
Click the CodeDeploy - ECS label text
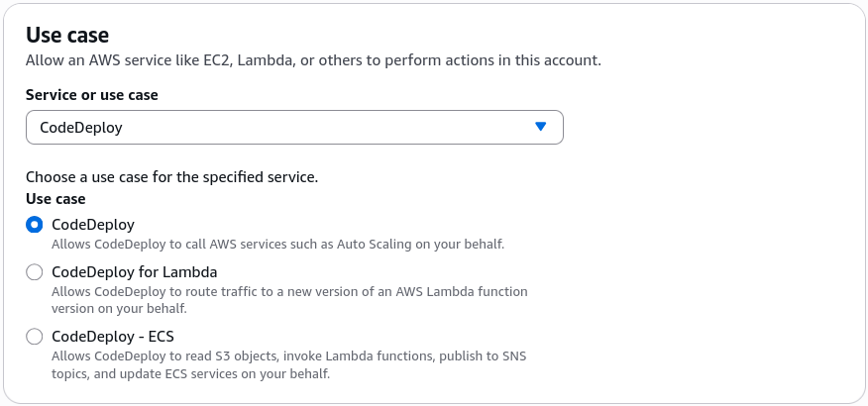click(113, 337)
